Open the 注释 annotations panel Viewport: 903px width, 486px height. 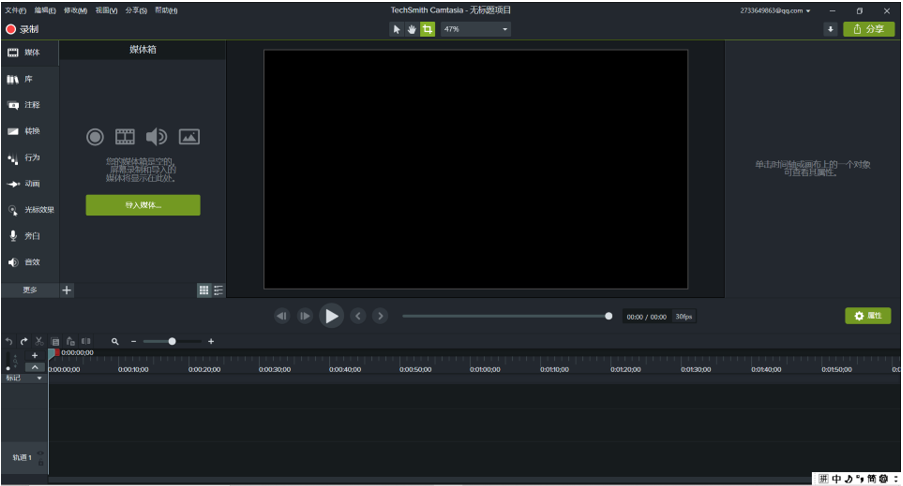30,105
